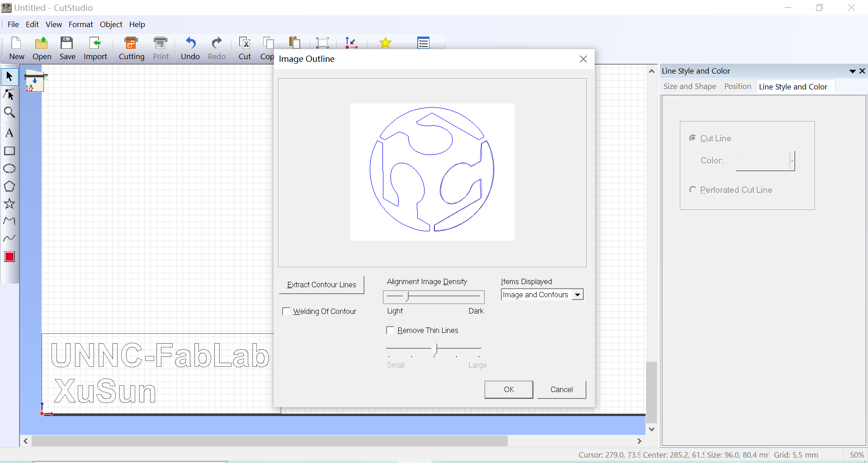Click the XuSun outlined text on canvas

point(105,391)
